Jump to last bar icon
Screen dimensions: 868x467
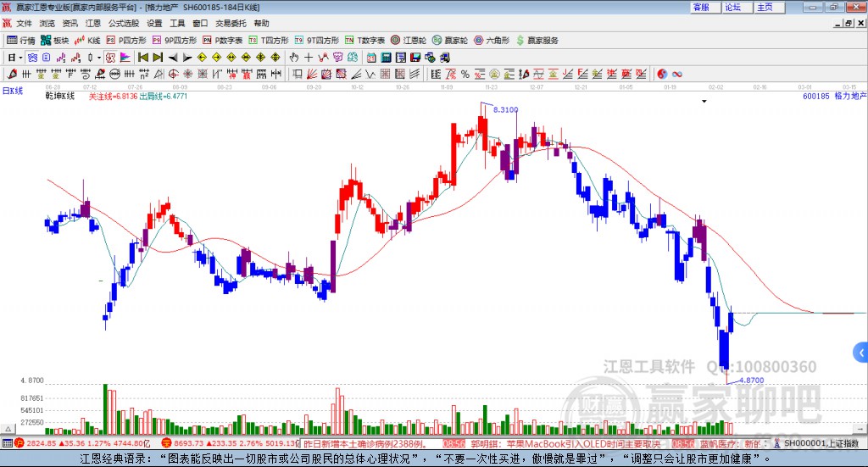click(158, 58)
